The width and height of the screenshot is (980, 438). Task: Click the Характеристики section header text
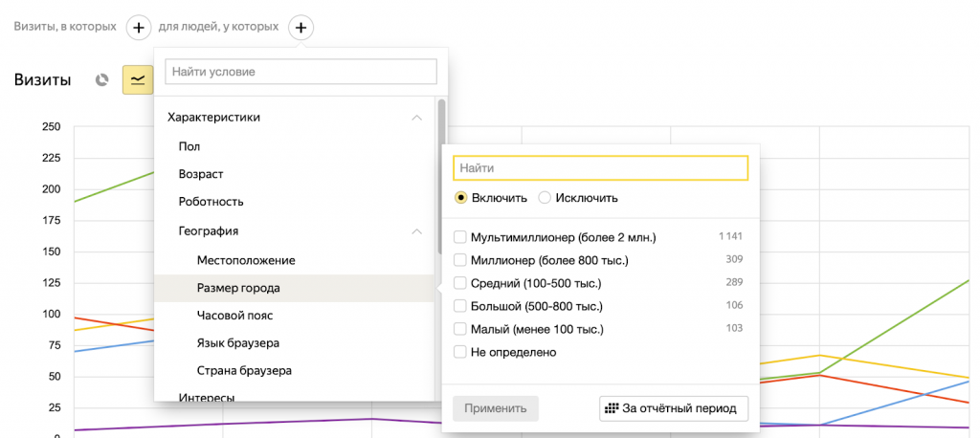point(214,118)
